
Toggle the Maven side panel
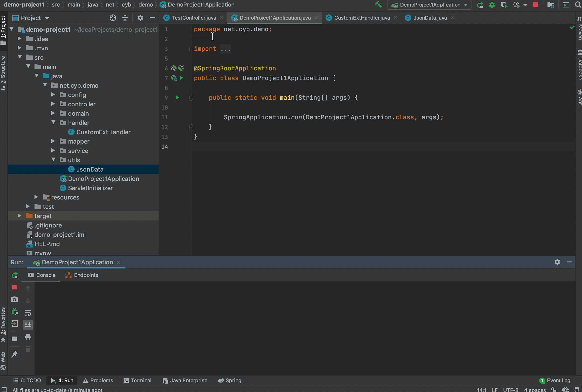[579, 28]
